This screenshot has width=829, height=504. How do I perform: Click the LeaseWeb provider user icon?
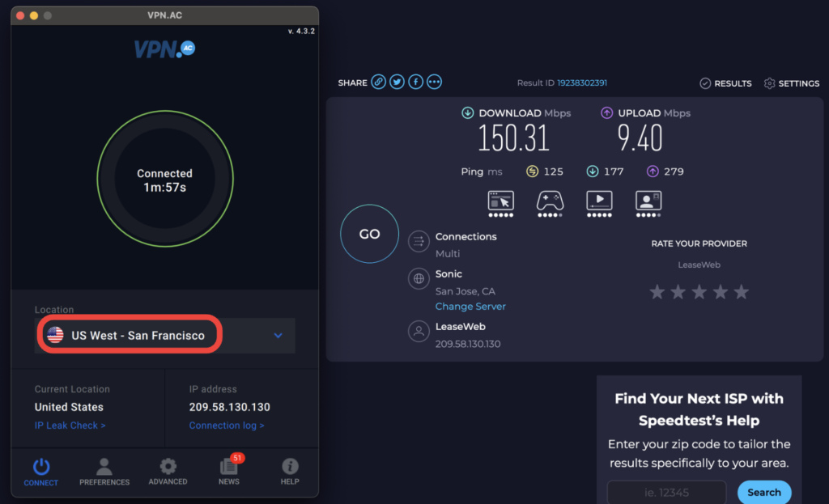(x=419, y=331)
